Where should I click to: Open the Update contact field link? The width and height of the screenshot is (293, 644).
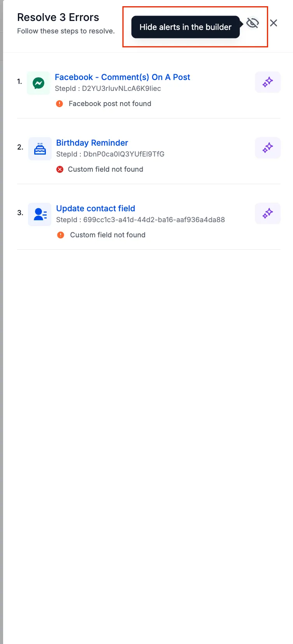(96, 208)
